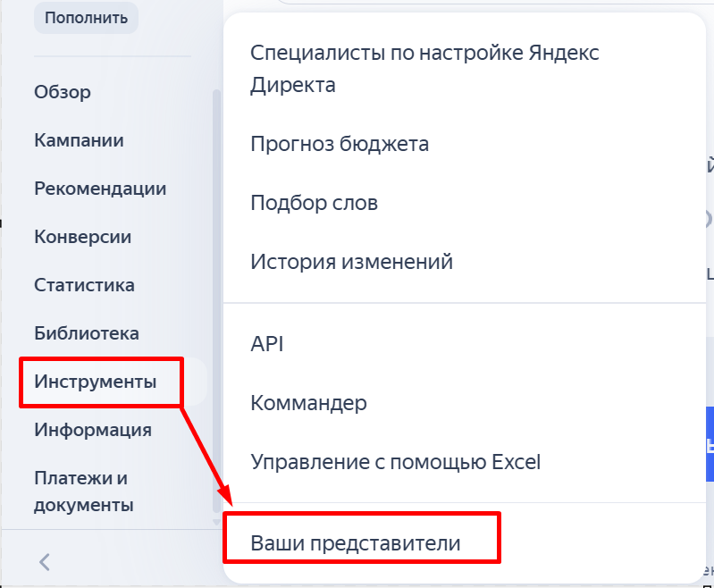
Task: Collapse the sidebar with the left chevron
Action: (x=45, y=562)
